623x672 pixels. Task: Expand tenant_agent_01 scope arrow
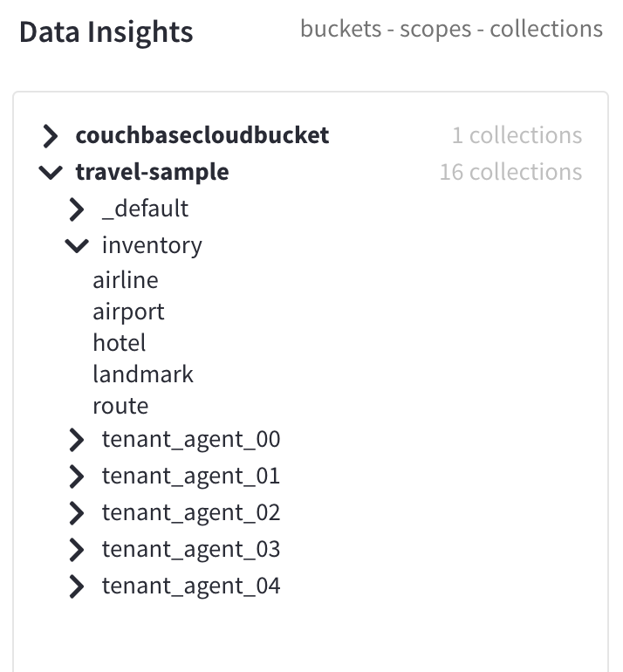(78, 477)
